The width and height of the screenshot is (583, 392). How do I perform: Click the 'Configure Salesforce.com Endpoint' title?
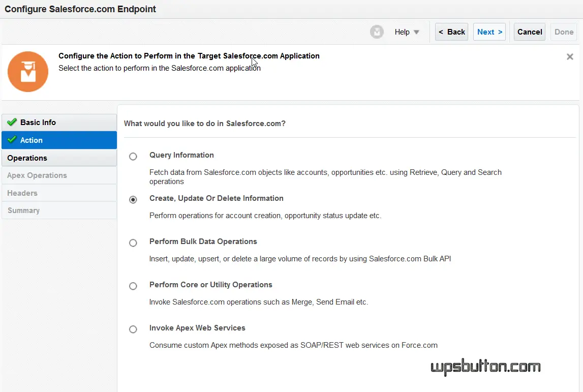[x=80, y=9]
